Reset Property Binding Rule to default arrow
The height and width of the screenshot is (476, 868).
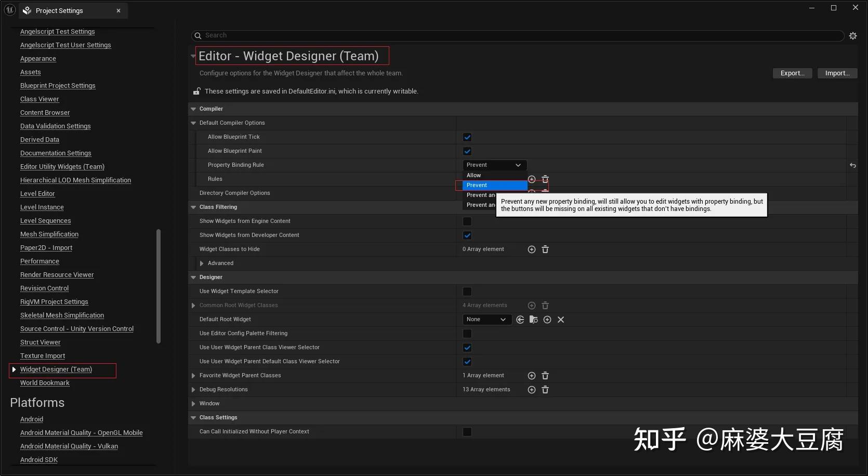pos(853,165)
